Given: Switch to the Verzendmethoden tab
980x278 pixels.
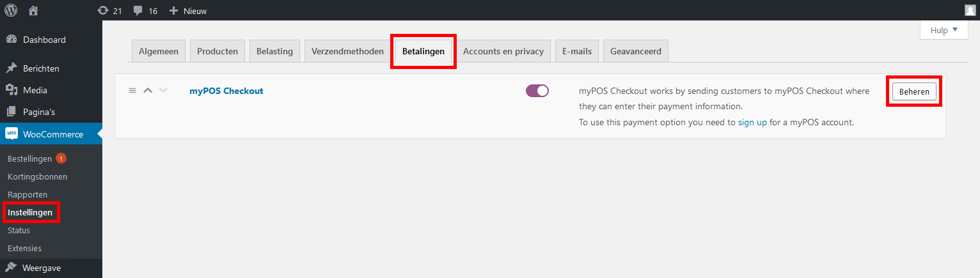Looking at the screenshot, I should pos(347,51).
